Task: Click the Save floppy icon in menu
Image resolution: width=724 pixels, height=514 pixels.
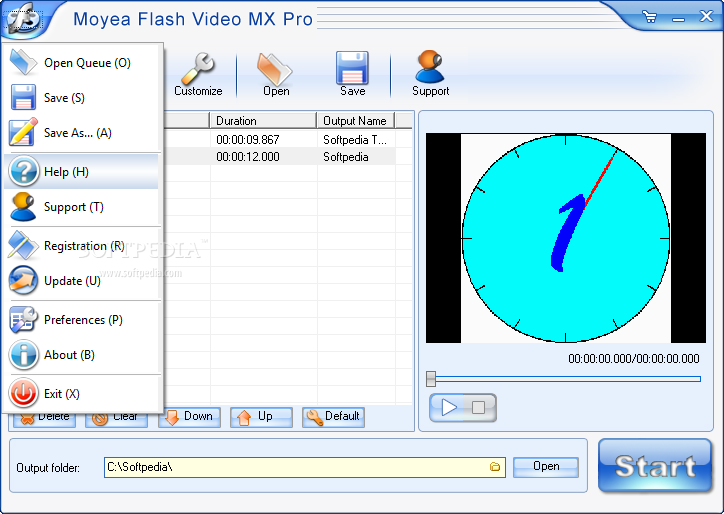Action: [23, 97]
